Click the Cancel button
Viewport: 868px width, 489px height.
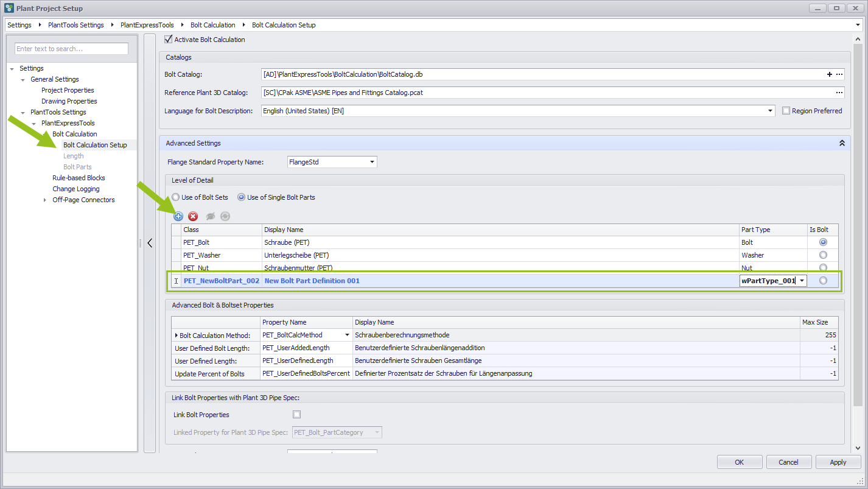[789, 462]
